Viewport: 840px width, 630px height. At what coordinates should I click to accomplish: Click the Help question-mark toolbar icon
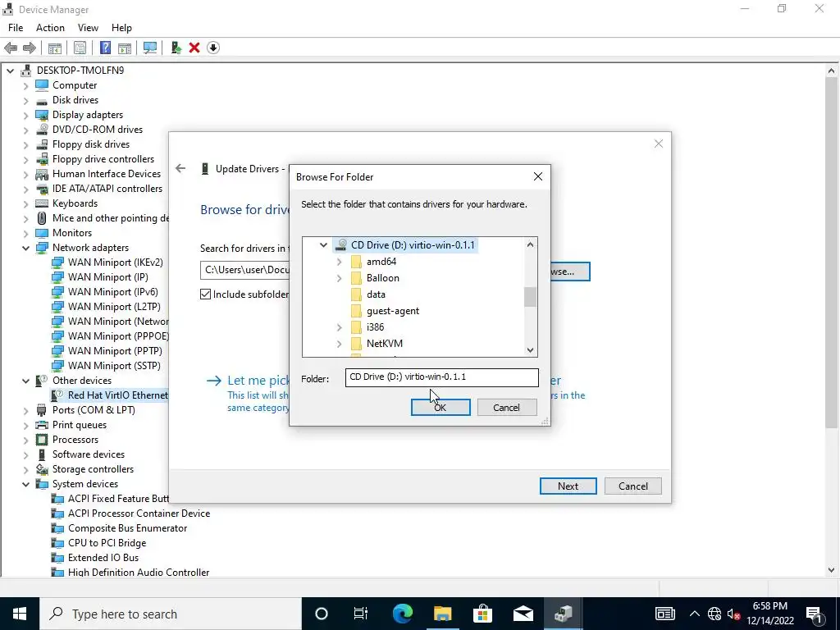[106, 48]
